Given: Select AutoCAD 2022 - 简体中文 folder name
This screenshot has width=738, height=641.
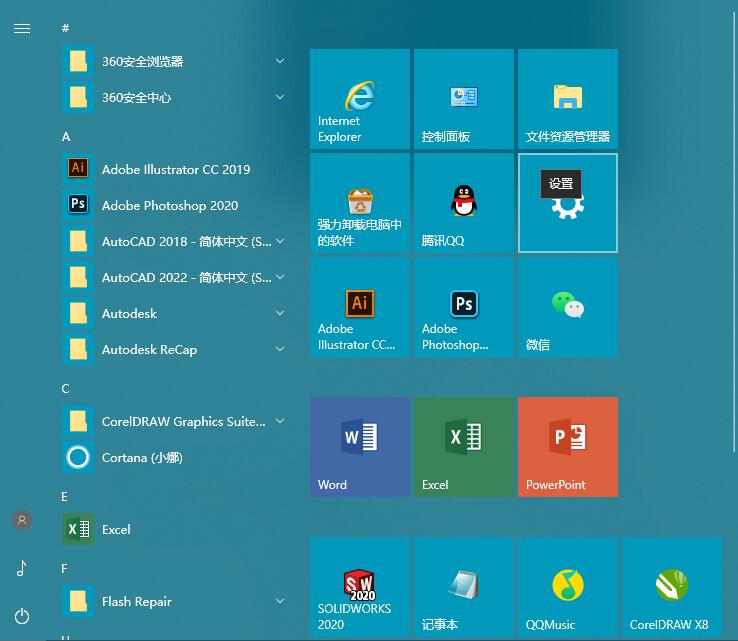Looking at the screenshot, I should [186, 277].
